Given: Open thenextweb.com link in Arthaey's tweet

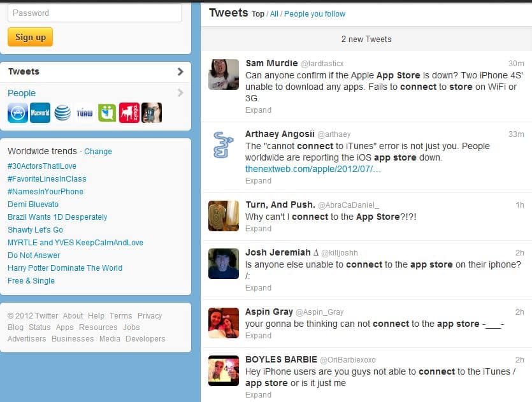Looking at the screenshot, I should tap(313, 169).
